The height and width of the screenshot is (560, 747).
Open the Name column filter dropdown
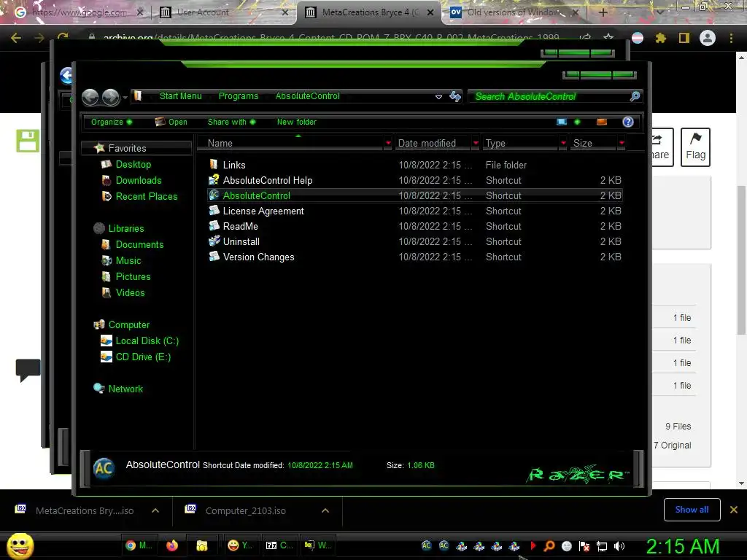[388, 144]
